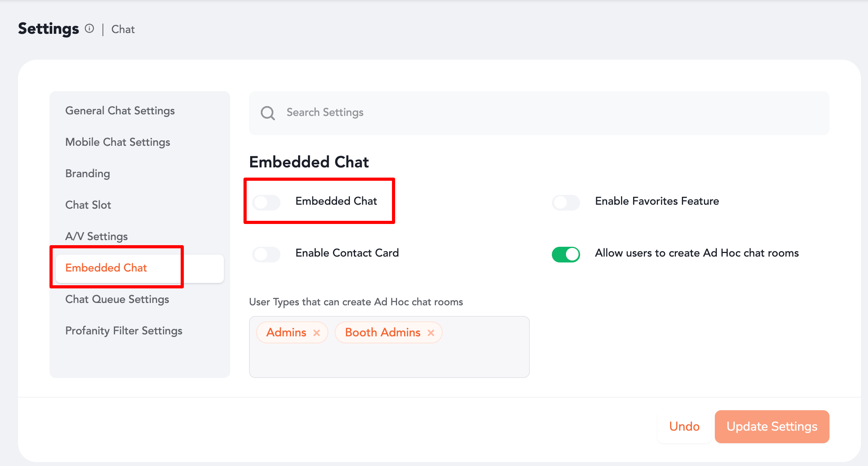Open Profanity Filter Settings
Image resolution: width=868 pixels, height=466 pixels.
[124, 331]
